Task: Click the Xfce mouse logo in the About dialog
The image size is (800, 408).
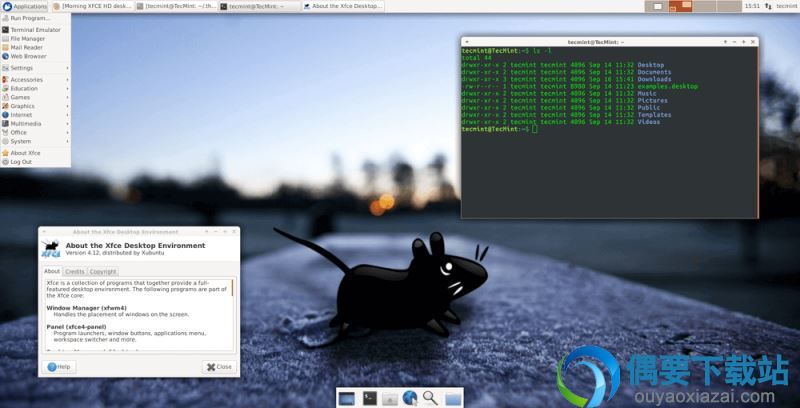Action: [51, 249]
